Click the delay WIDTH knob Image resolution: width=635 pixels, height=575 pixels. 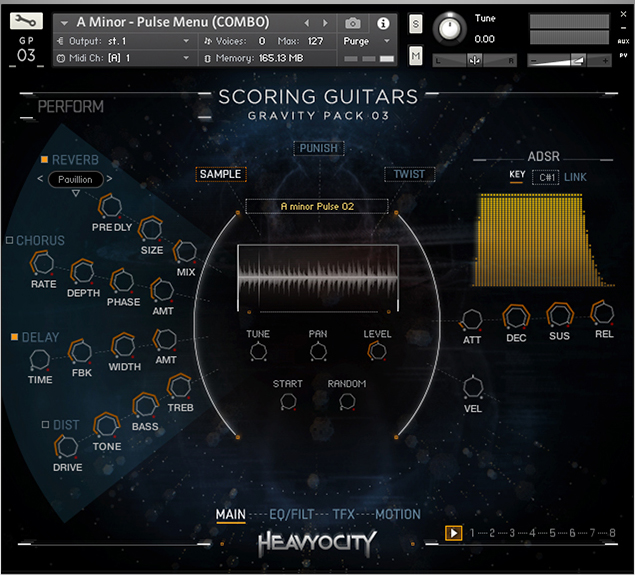(x=124, y=346)
